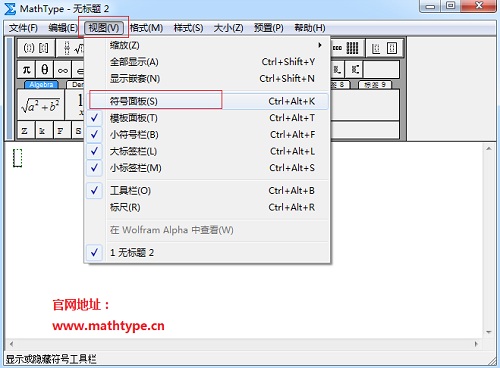Close the open 视图(V) View menu
Screen dimensions: 500x368
point(104,28)
